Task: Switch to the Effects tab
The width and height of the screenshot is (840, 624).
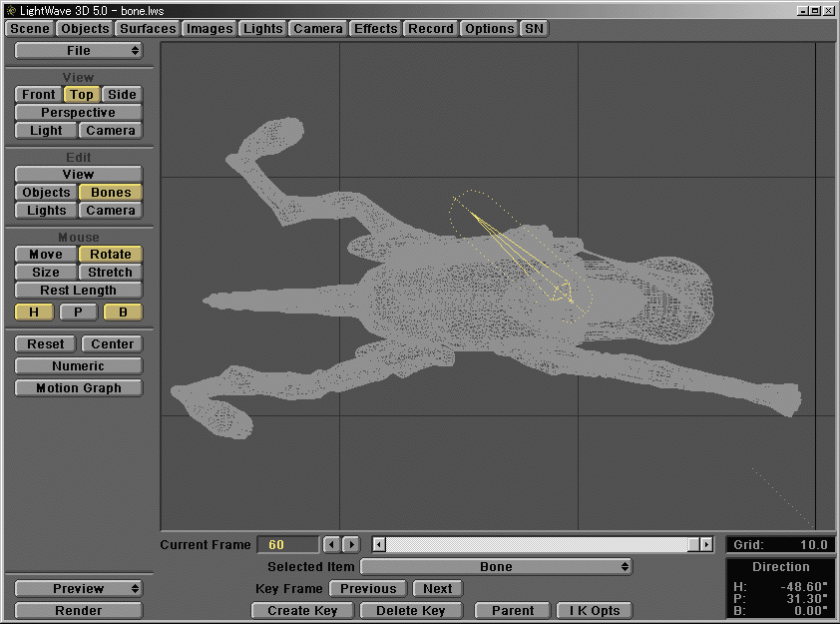Action: (375, 28)
